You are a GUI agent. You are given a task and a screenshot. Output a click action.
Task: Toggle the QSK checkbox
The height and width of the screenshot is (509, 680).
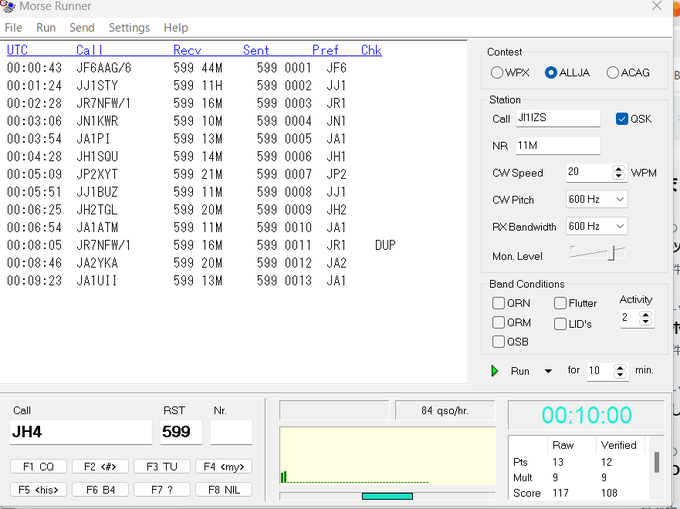click(x=622, y=119)
